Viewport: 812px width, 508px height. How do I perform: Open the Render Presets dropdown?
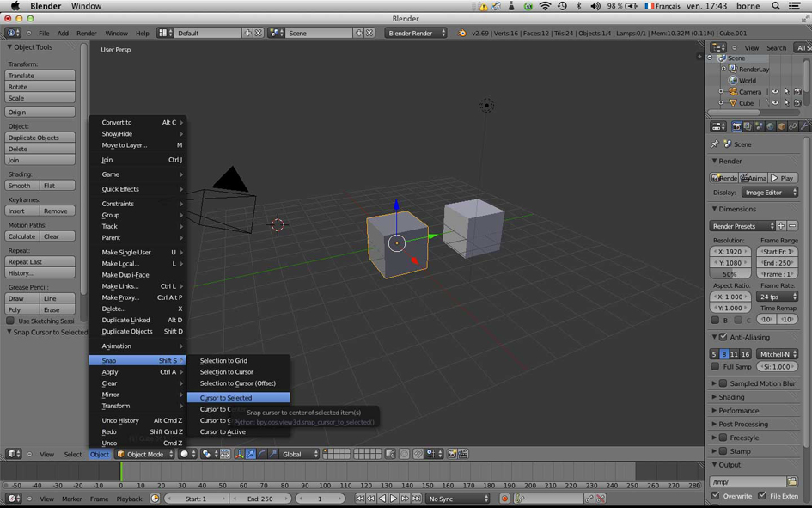[x=741, y=226]
